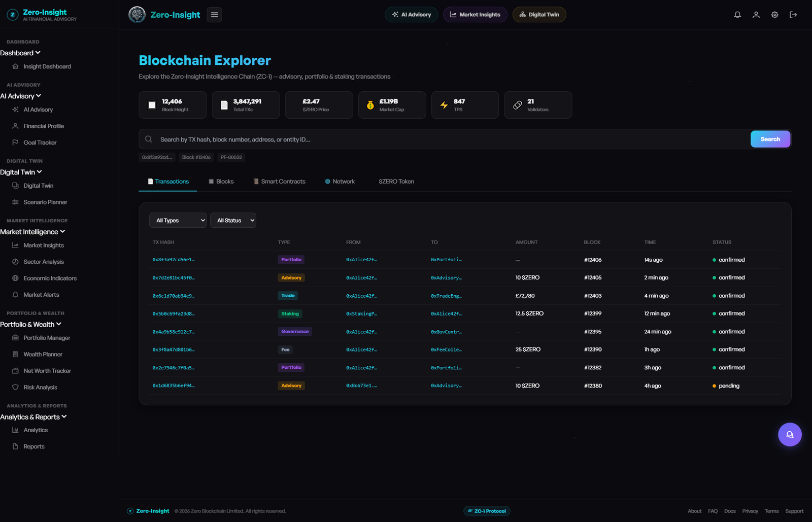Click the Governance type badge
Viewport: 812px width, 522px height.
pyautogui.click(x=295, y=332)
